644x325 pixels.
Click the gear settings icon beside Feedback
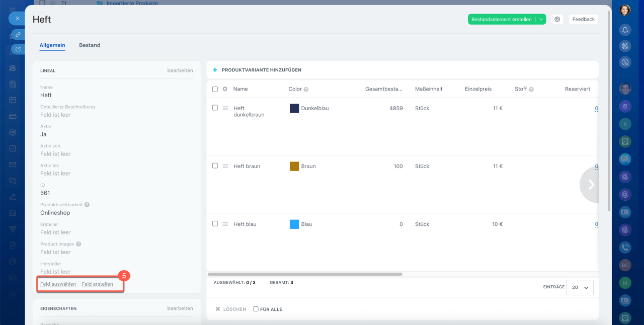(557, 19)
